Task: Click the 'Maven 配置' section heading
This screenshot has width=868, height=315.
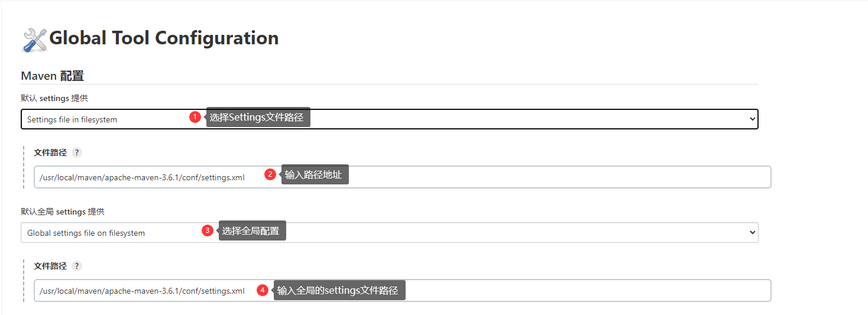Action: (x=52, y=76)
